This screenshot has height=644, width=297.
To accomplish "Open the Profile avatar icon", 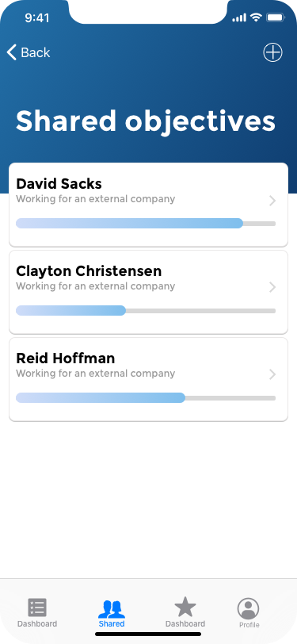I will 248,608.
